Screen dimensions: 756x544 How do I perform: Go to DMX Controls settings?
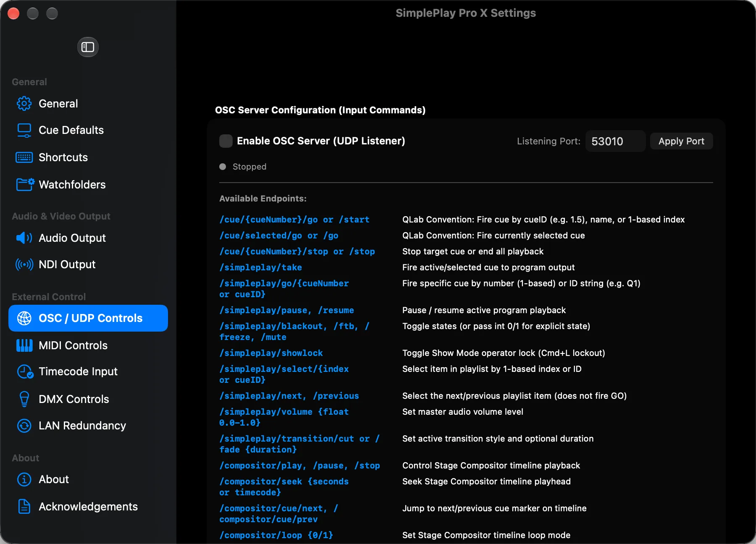[x=88, y=399]
